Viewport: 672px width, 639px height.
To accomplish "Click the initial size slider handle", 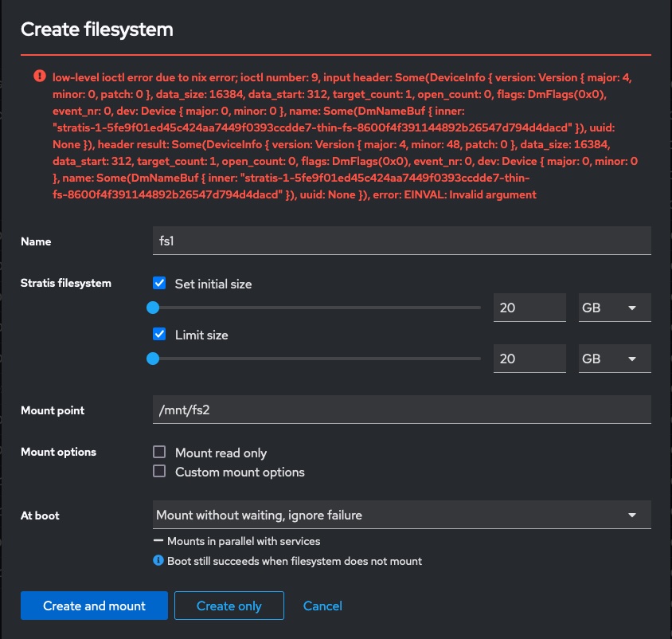I will [154, 308].
